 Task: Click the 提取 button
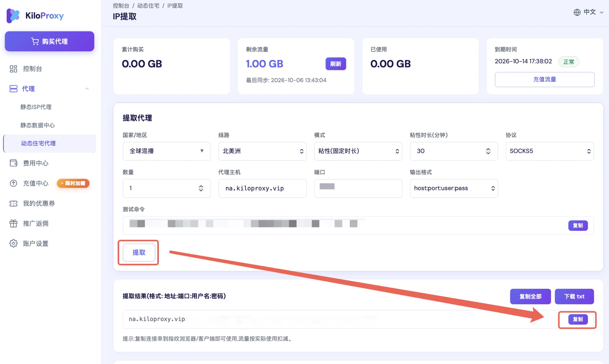pos(139,252)
